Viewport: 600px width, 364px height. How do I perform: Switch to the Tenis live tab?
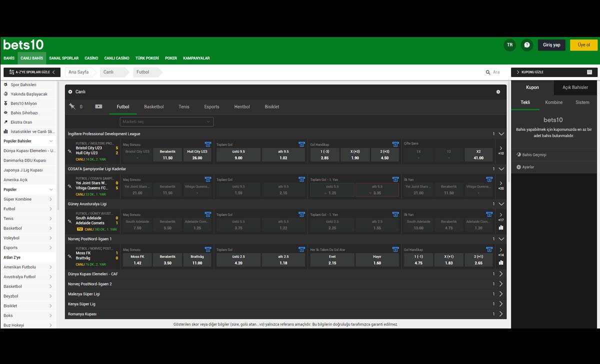pos(184,106)
